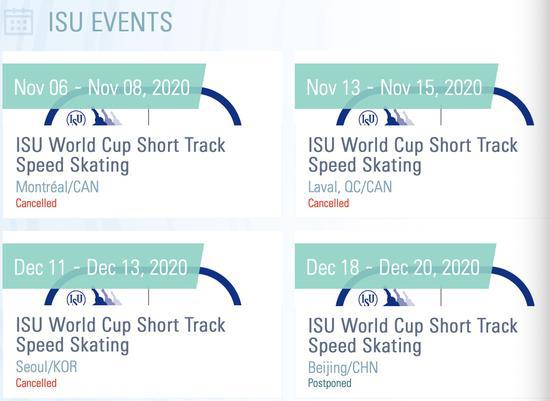This screenshot has width=550, height=401.
Task: Open the Laval, QC/CAN World Cup event title
Action: coord(413,155)
